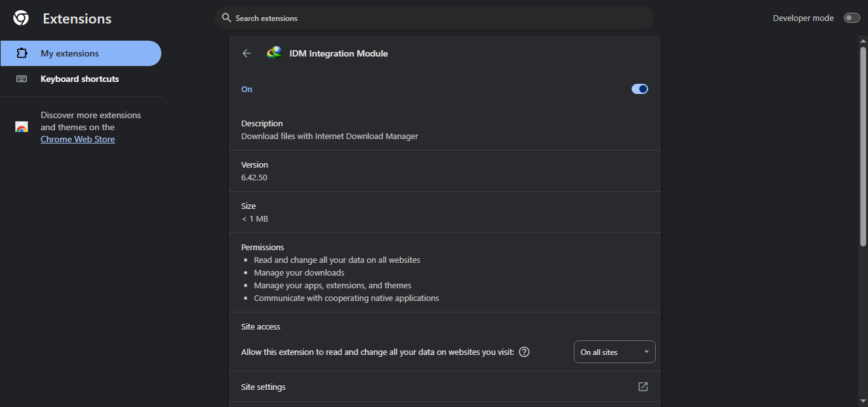Open the Chrome Web Store link
This screenshot has width=868, height=407.
(x=78, y=139)
